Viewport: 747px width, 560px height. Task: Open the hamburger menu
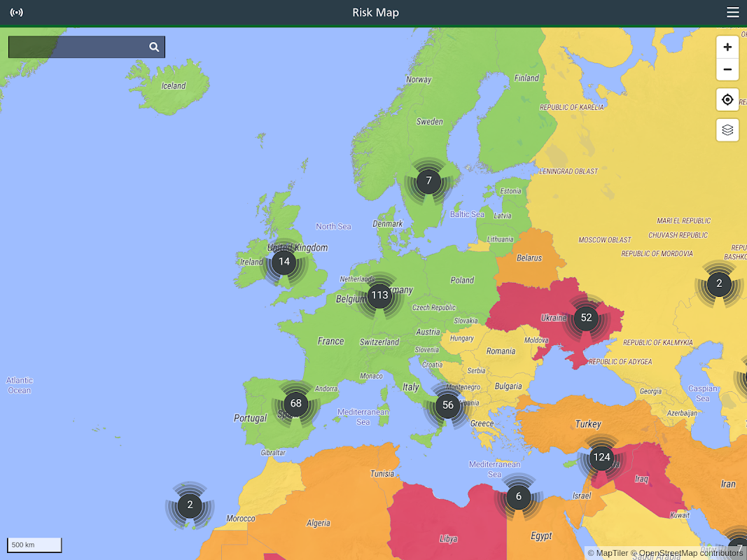tap(733, 12)
